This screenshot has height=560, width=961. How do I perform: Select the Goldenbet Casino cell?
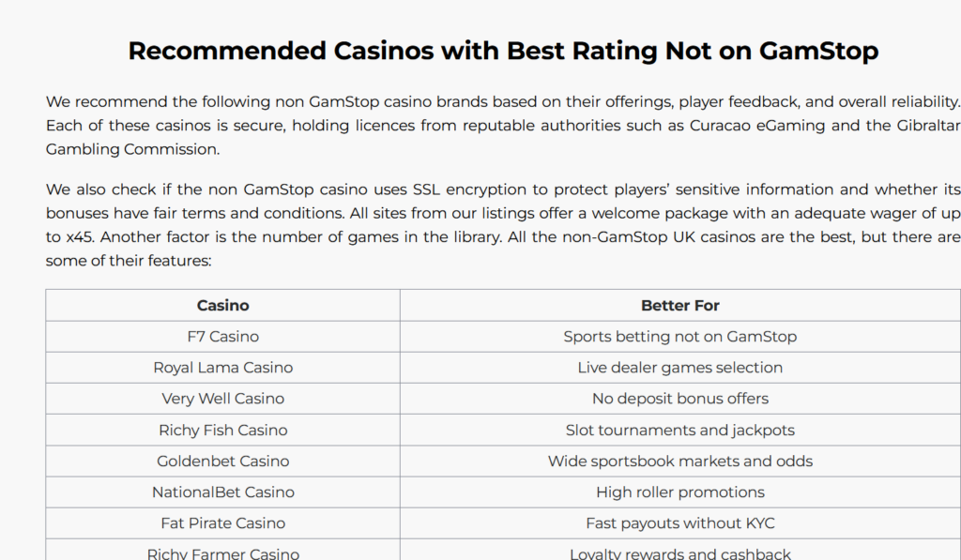[223, 462]
